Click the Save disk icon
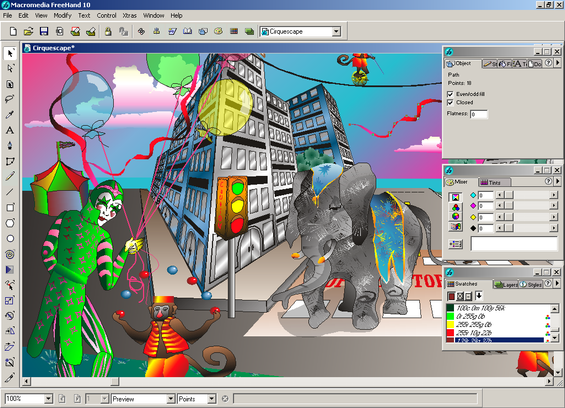The width and height of the screenshot is (565, 408). (x=44, y=31)
